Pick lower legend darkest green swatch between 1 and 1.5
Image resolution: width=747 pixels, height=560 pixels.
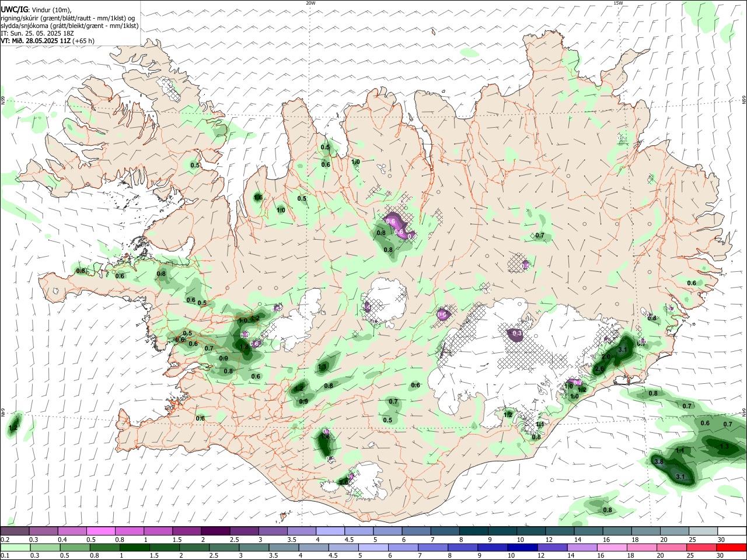coord(135,547)
